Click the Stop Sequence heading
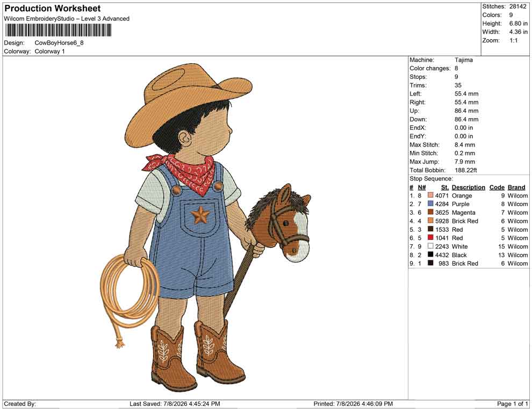 [x=431, y=179]
